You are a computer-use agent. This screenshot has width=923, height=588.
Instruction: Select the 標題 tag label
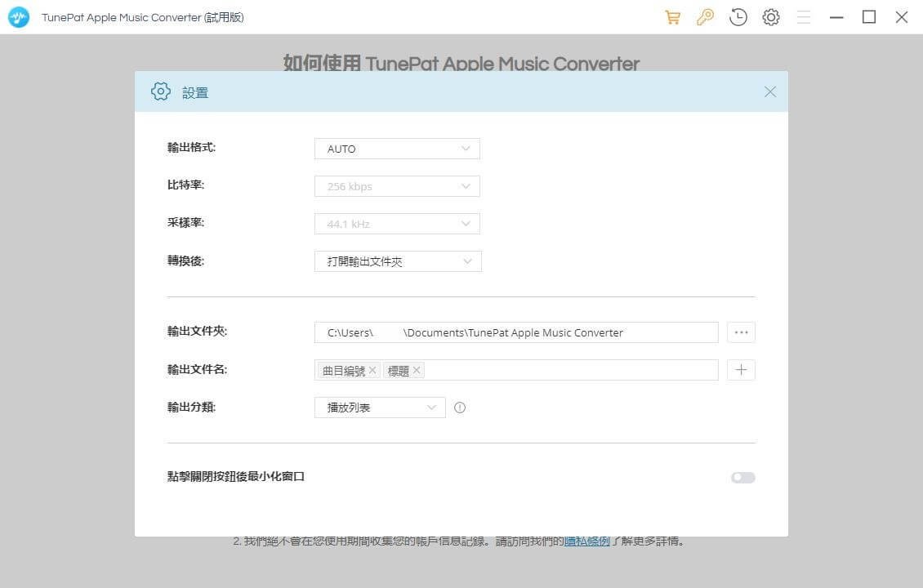[x=399, y=371]
